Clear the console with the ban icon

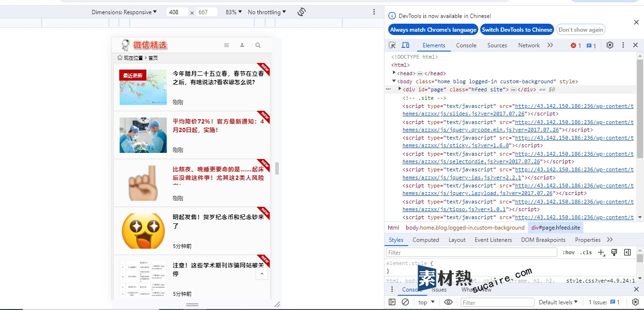tap(405, 302)
